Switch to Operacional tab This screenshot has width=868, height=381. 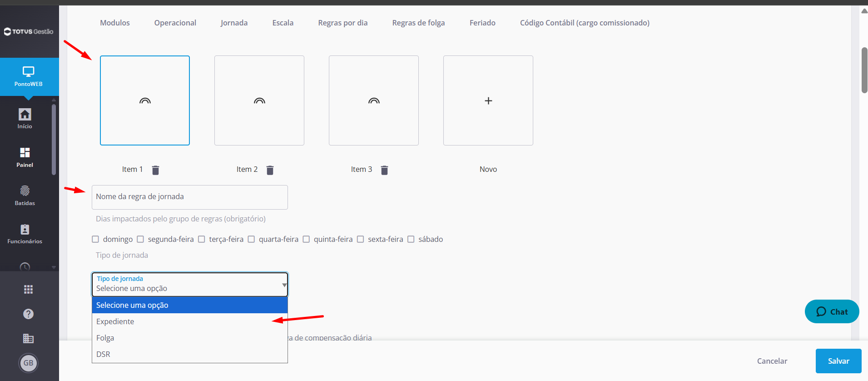click(175, 23)
